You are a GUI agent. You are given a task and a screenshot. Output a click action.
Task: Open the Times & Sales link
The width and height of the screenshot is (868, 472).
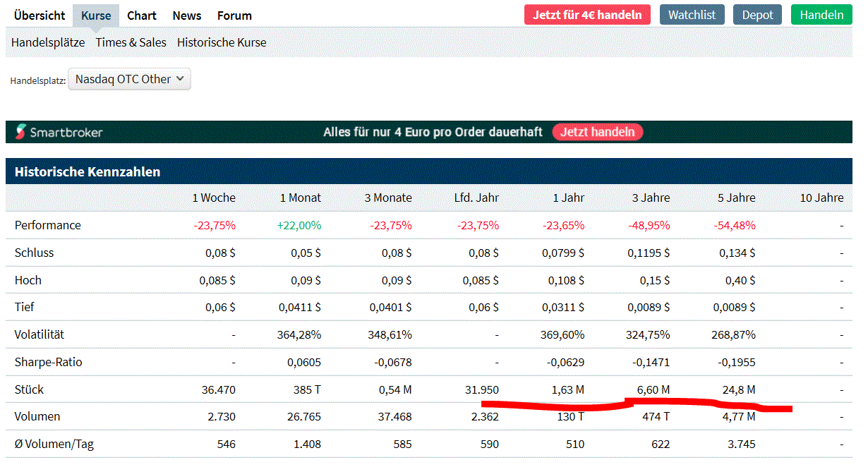click(x=131, y=42)
